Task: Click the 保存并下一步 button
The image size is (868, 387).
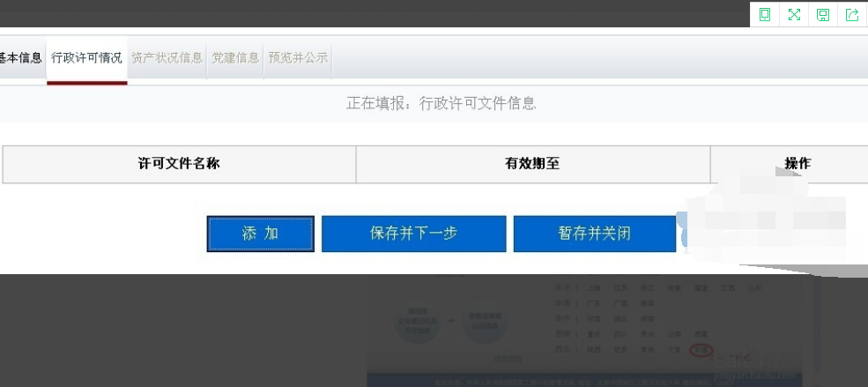Action: [x=413, y=234]
